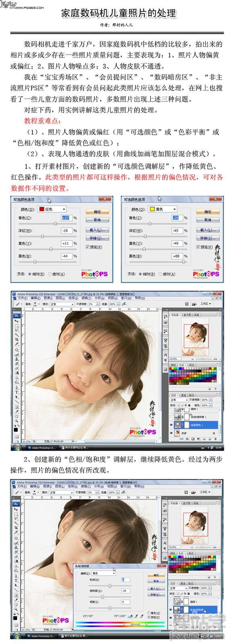
Task: Click 载入(L) button in the 红色 dialog
Action: (97, 230)
